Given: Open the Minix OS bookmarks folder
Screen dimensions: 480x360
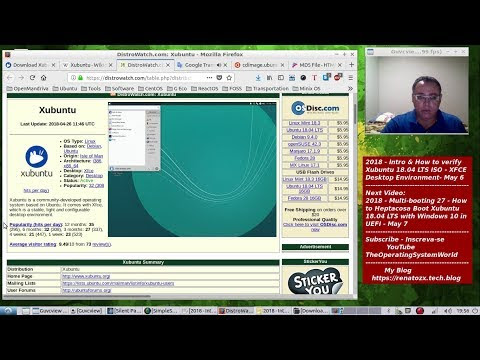Looking at the screenshot, I should pyautogui.click(x=306, y=89).
